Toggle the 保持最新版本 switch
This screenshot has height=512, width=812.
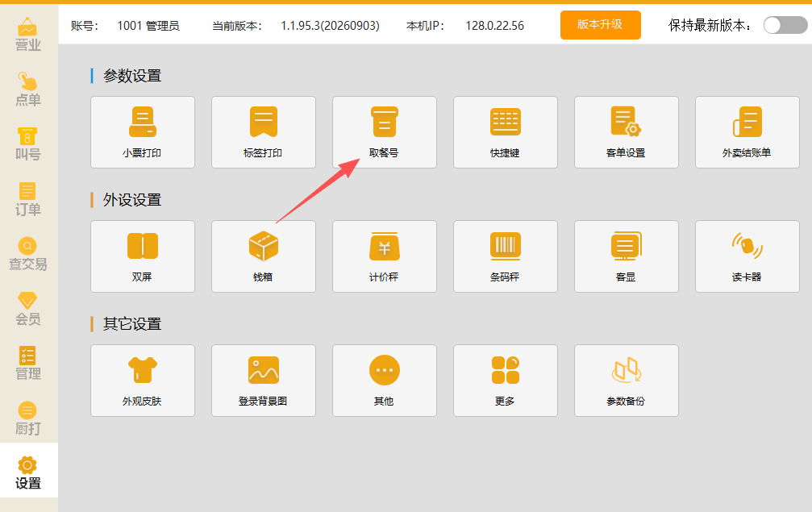785,25
